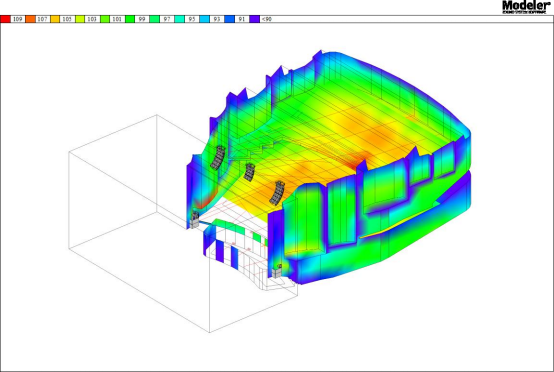Select the center hanging line array loudspeaker
The height and width of the screenshot is (372, 554).
coord(249,172)
